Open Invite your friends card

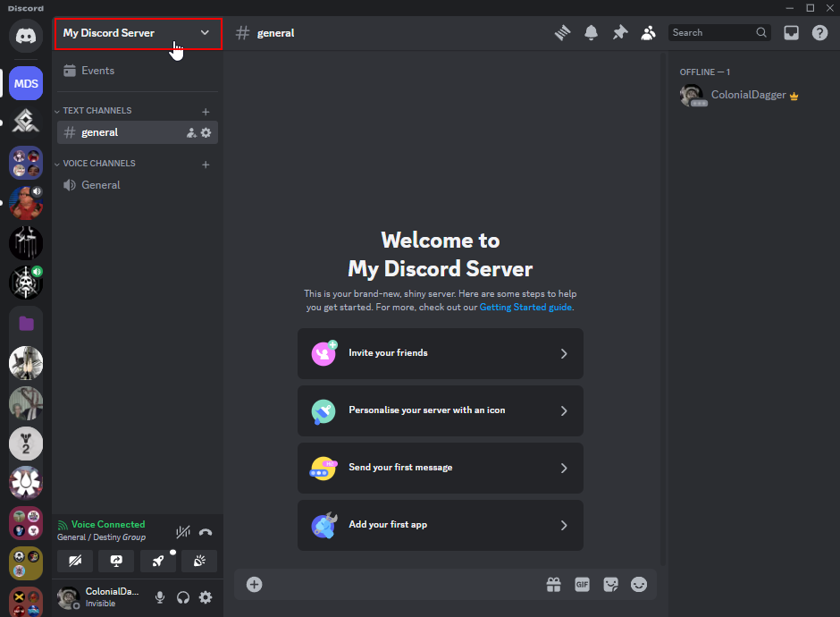[441, 353]
